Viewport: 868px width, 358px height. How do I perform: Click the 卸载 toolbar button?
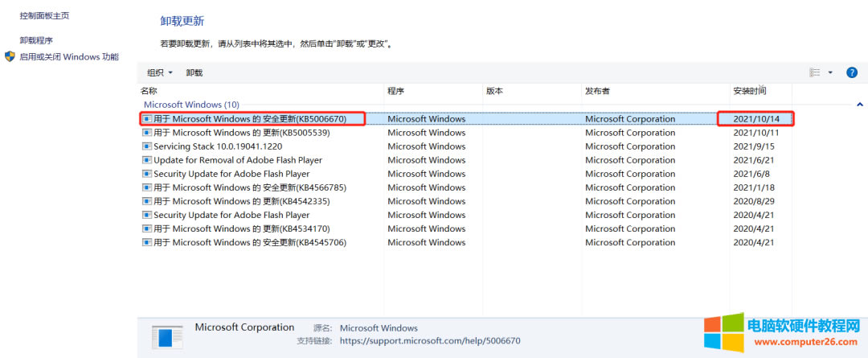point(194,72)
